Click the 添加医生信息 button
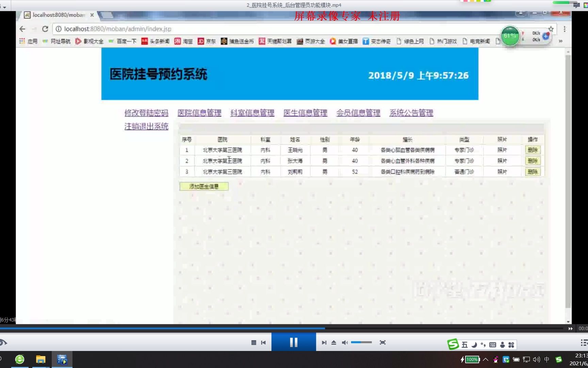588x368 pixels. click(204, 186)
